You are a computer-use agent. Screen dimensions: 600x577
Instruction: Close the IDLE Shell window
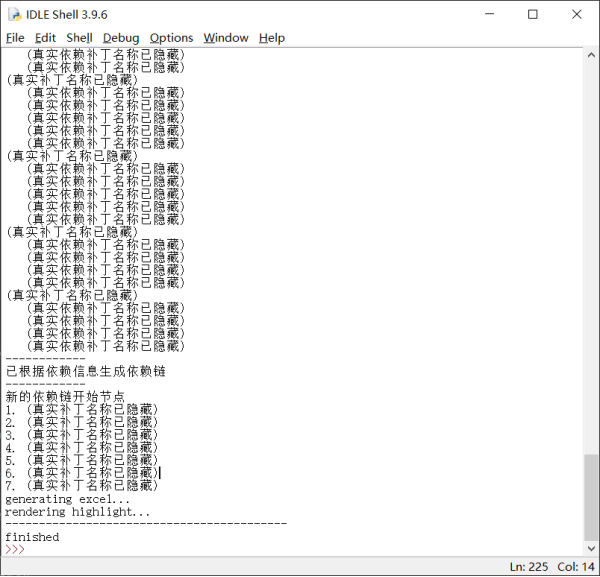tap(577, 14)
